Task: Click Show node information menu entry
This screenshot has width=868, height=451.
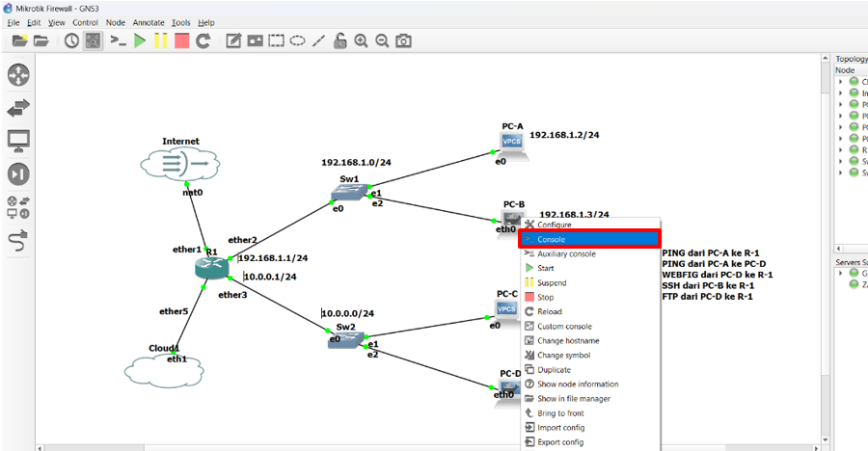Action: (577, 385)
